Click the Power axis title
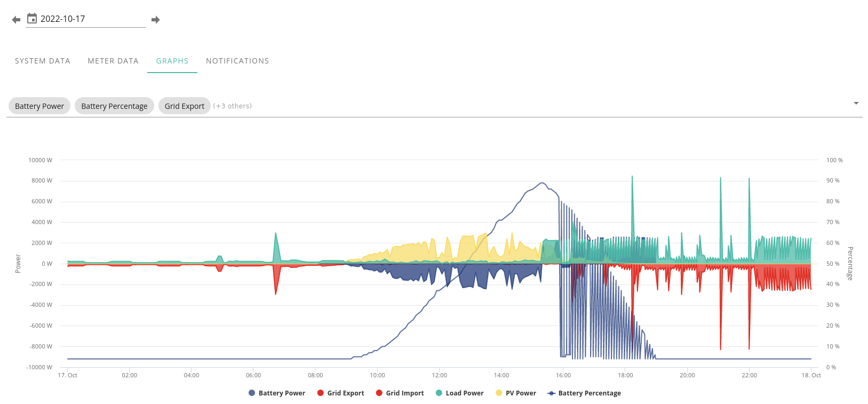The height and width of the screenshot is (404, 868). click(x=18, y=264)
